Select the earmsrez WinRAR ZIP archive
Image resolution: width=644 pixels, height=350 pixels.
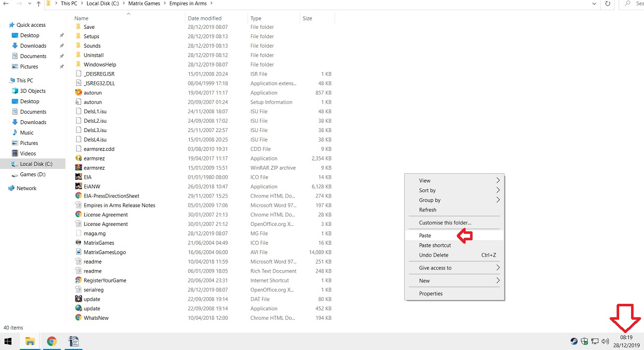(x=94, y=168)
